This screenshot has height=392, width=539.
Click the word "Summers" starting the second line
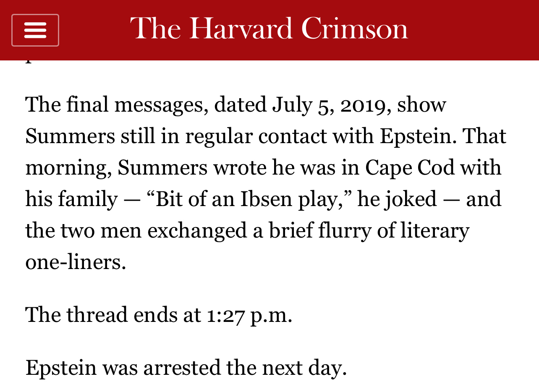pos(70,136)
